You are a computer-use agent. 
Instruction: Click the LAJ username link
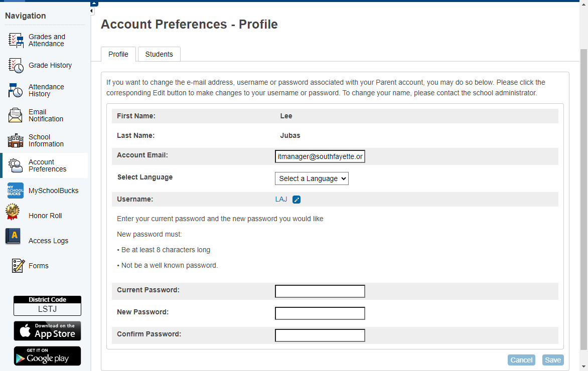[x=281, y=200]
